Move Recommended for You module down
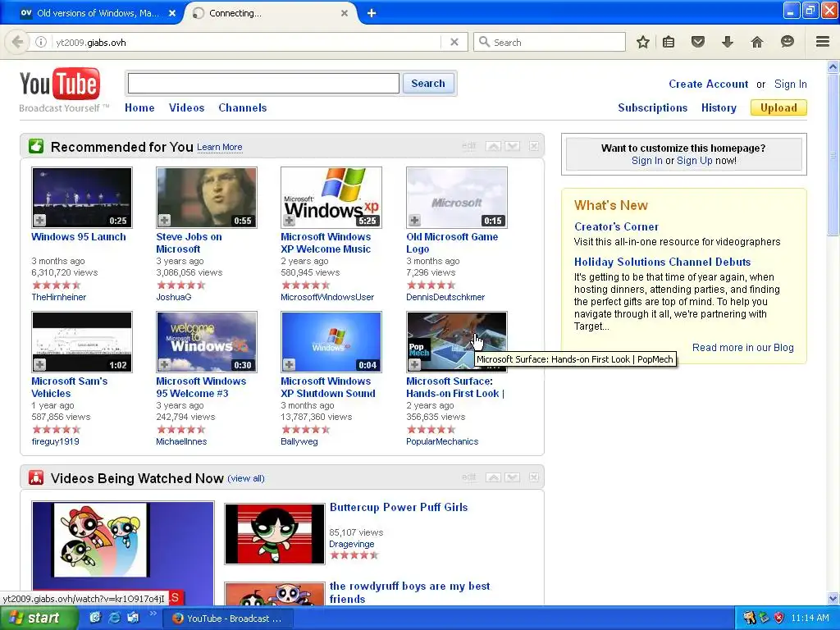 [x=513, y=146]
